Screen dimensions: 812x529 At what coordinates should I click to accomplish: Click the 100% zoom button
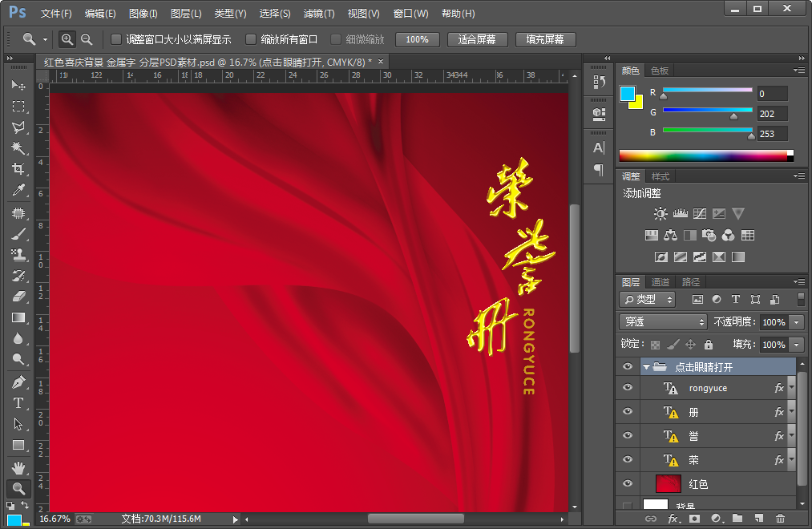[418, 39]
